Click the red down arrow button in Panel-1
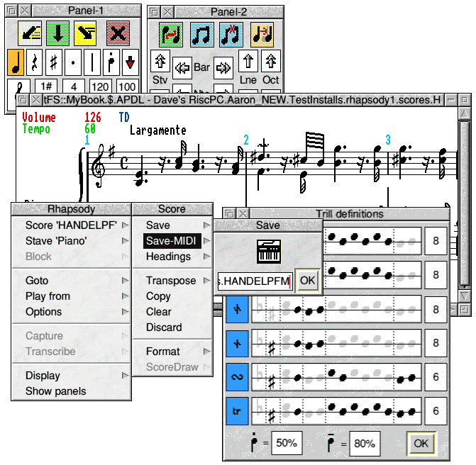 131,62
